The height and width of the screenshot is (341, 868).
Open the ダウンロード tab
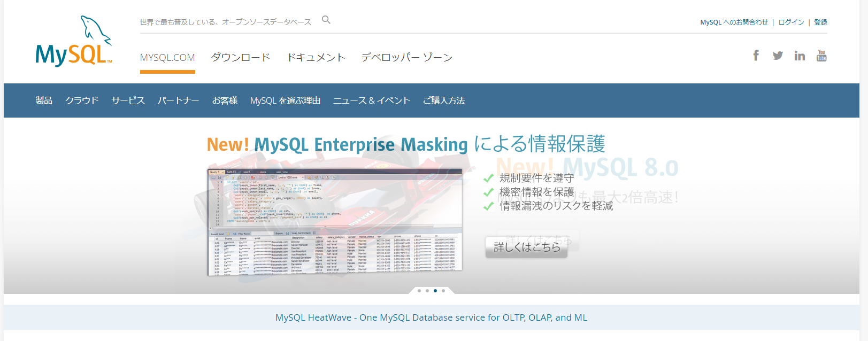tap(241, 58)
